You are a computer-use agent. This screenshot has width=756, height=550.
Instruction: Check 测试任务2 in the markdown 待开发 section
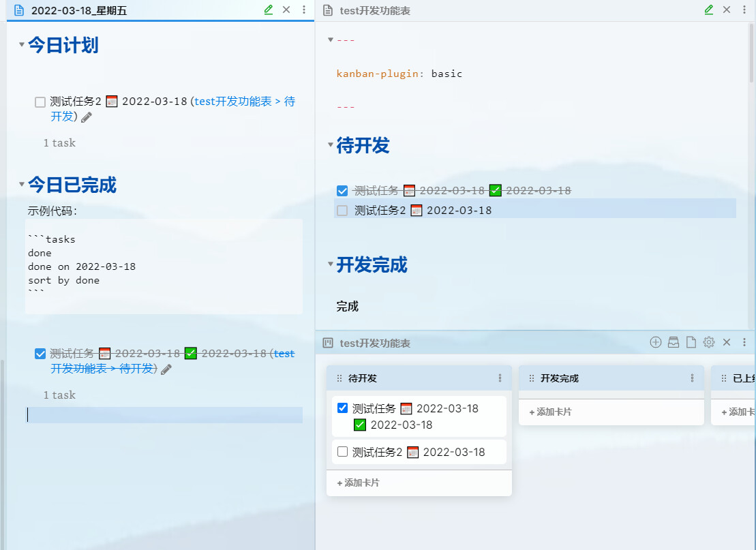[x=342, y=211]
